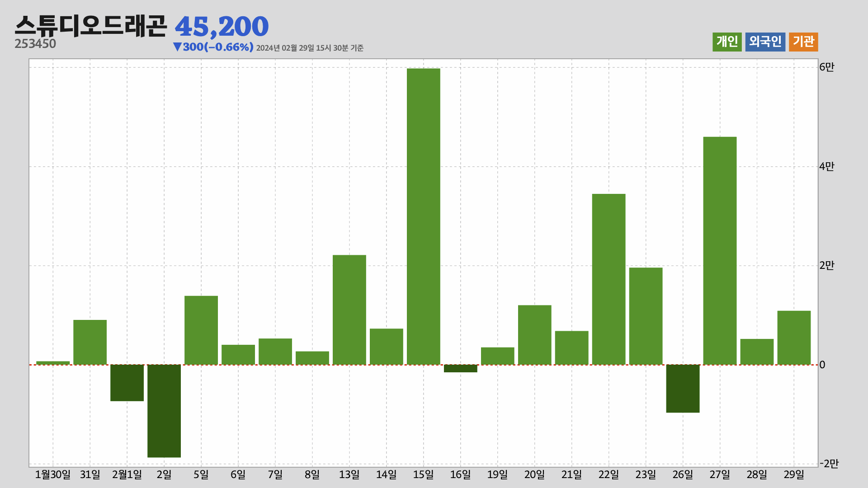Click the bar for 29일
868x488 pixels.
click(x=794, y=338)
